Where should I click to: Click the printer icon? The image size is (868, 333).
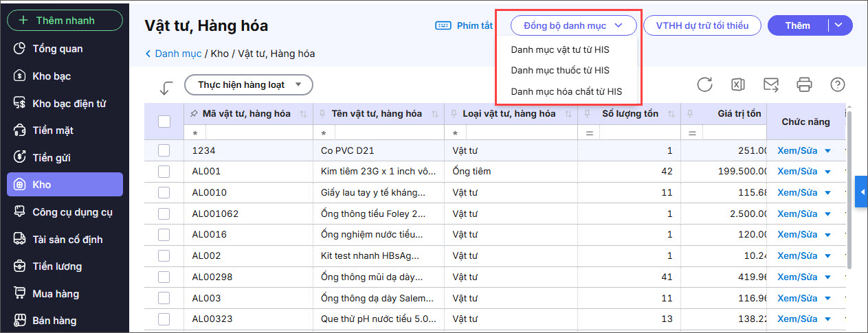[x=804, y=84]
